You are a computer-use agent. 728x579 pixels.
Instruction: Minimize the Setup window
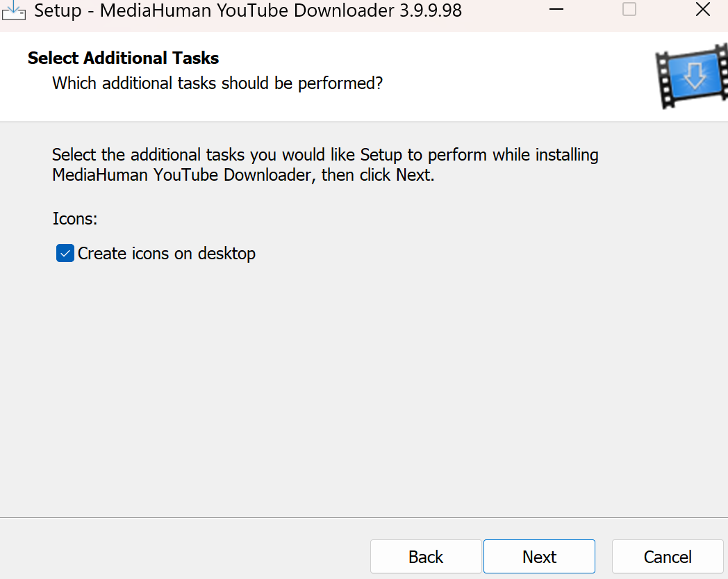[x=556, y=10]
